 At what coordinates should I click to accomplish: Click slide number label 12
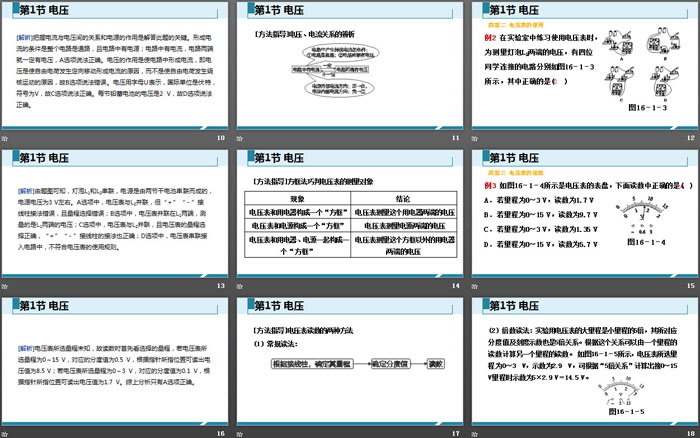click(691, 138)
